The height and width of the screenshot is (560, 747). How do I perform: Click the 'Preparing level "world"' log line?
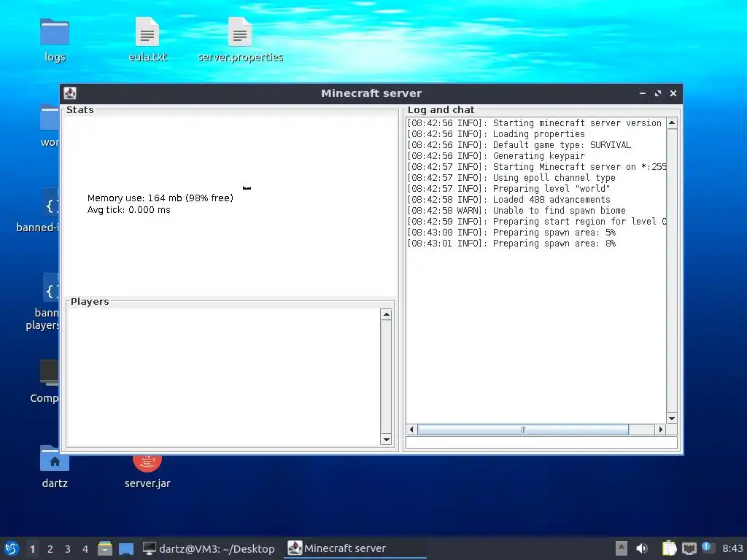coord(508,189)
